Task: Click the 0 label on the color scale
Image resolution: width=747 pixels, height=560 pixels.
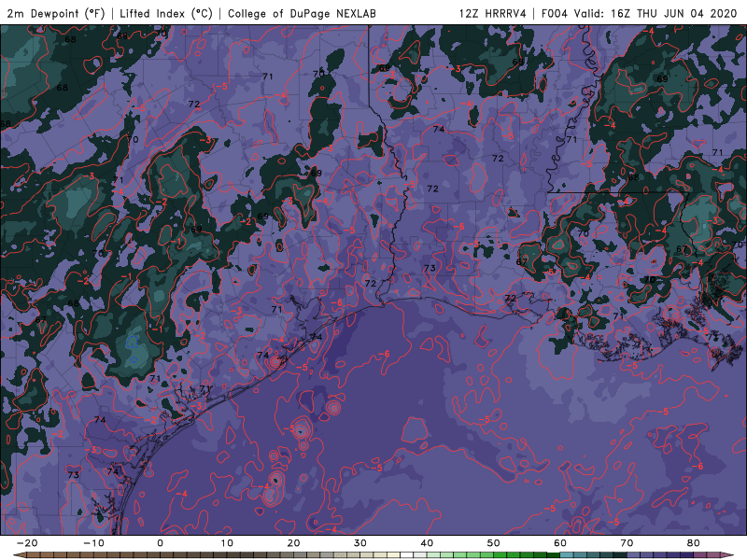Action: [160, 543]
